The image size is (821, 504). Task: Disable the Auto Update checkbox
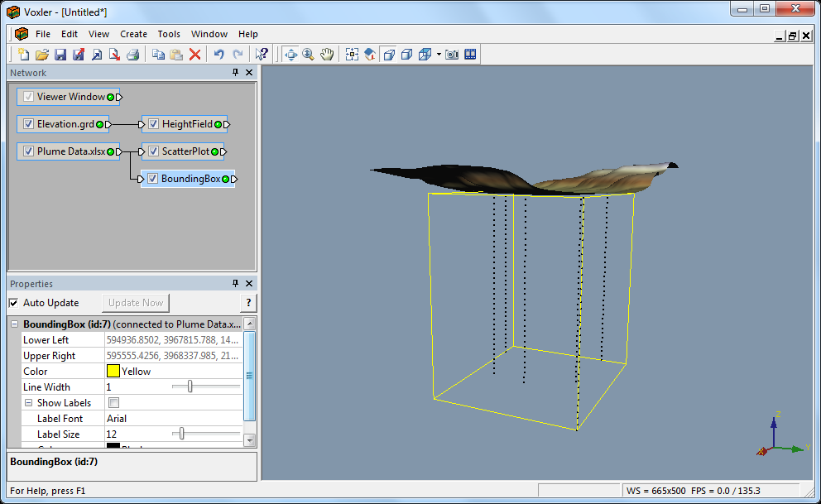13,303
